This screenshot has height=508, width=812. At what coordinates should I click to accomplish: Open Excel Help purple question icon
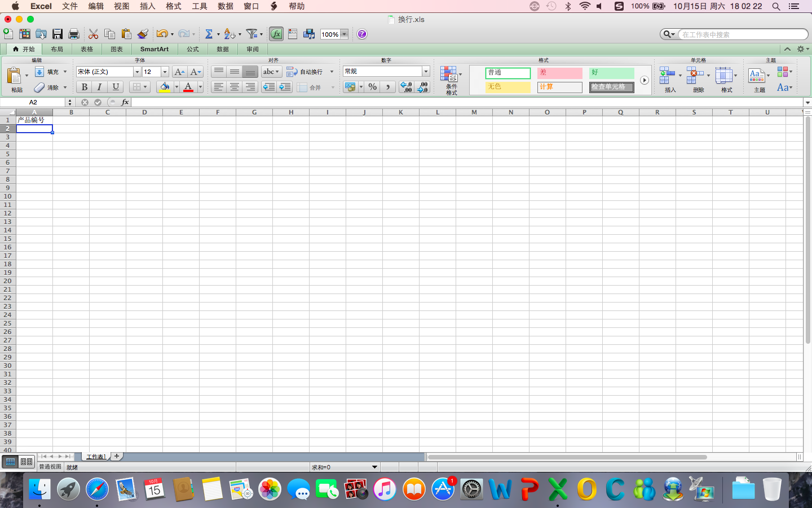pyautogui.click(x=362, y=34)
